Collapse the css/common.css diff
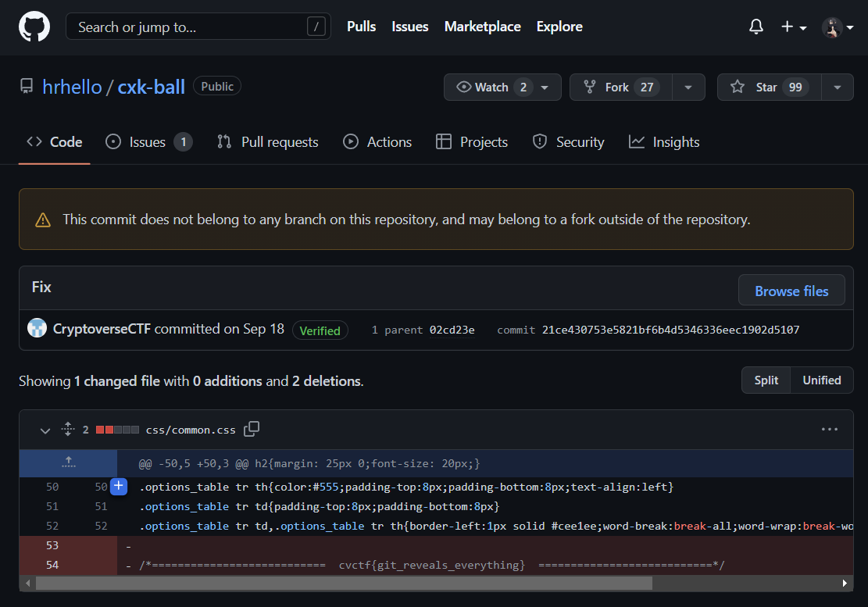Image resolution: width=868 pixels, height=607 pixels. point(45,430)
